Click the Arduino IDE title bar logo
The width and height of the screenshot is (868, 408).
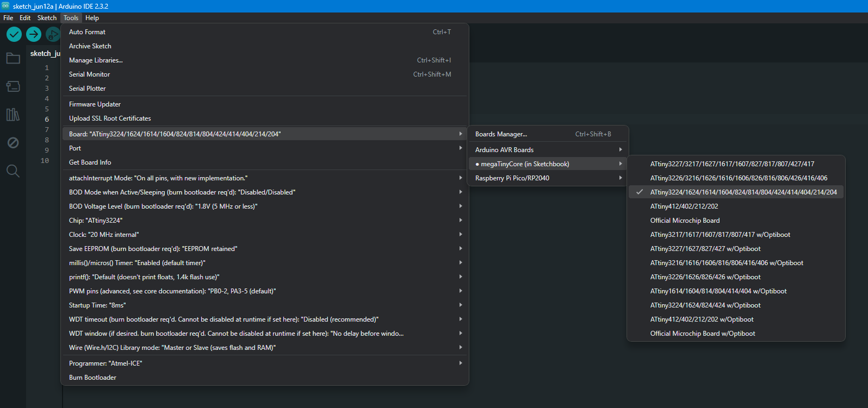(6, 6)
